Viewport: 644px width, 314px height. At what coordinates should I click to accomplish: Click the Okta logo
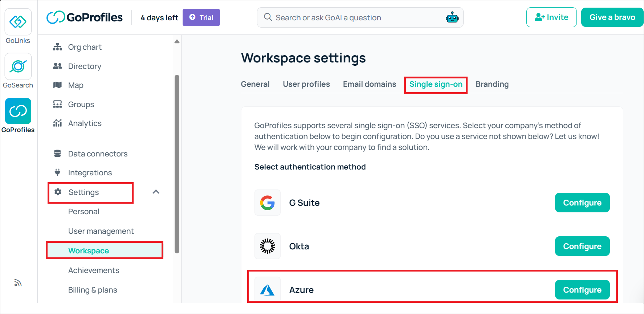coord(268,246)
